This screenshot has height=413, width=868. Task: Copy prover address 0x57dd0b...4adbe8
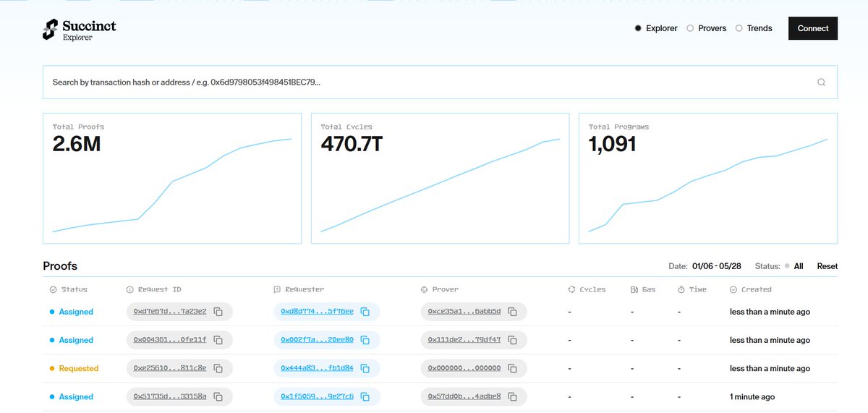(x=512, y=396)
